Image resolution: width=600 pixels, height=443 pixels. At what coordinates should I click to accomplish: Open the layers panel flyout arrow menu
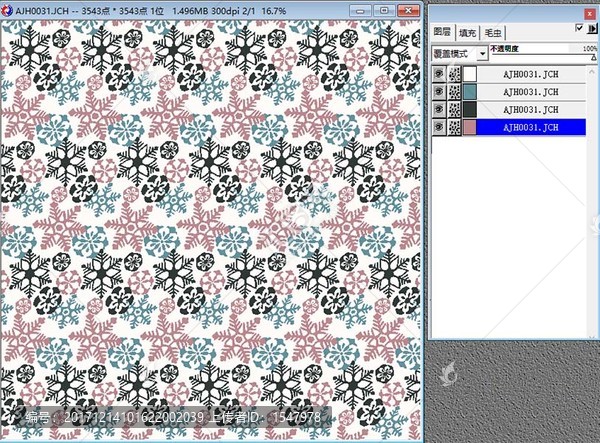[x=592, y=28]
